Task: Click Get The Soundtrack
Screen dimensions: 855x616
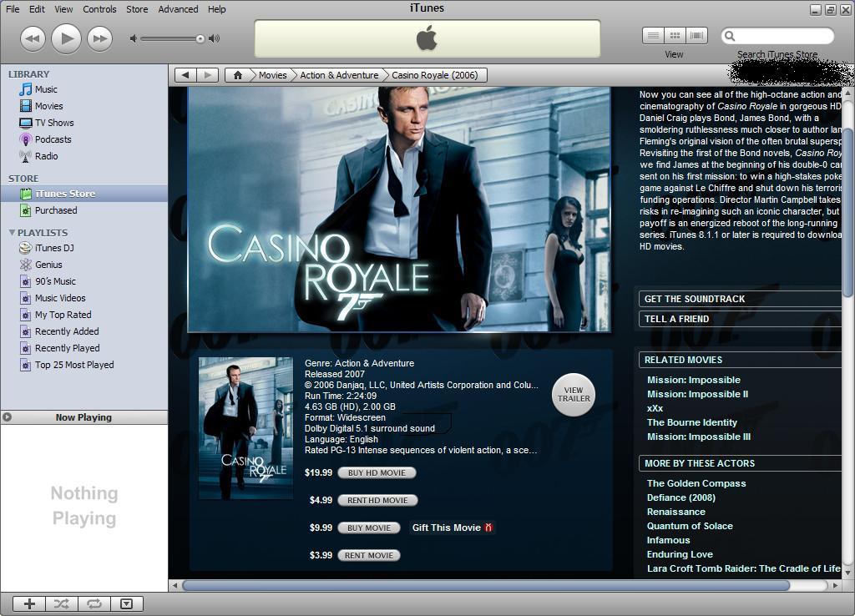Action: 740,299
